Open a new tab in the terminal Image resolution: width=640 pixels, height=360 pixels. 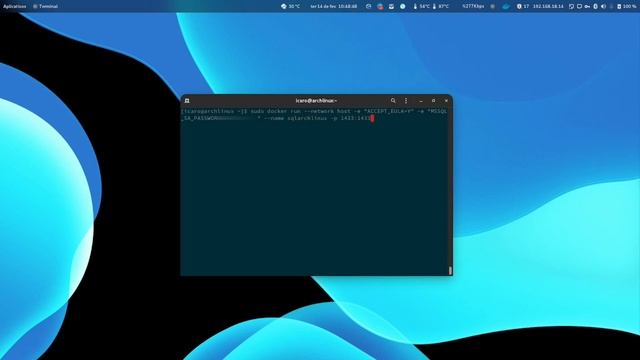[187, 100]
